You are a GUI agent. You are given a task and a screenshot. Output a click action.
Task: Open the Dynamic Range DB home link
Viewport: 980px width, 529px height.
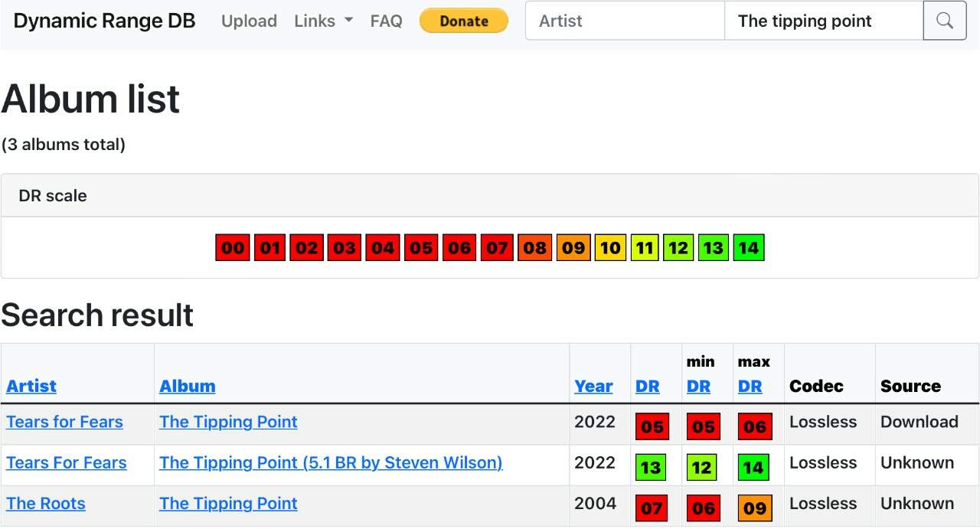pyautogui.click(x=104, y=21)
